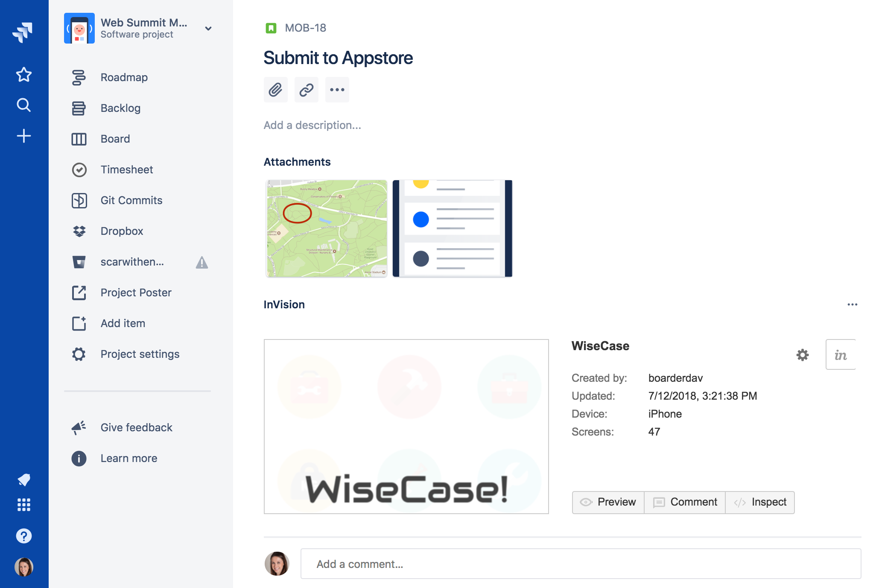The height and width of the screenshot is (588, 876).
Task: Select Git Commits sidebar item
Action: [137, 201]
